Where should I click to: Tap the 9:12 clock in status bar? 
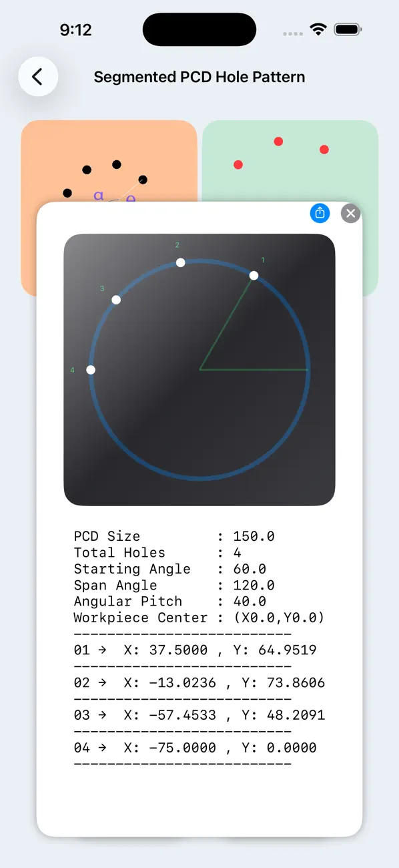(x=75, y=29)
